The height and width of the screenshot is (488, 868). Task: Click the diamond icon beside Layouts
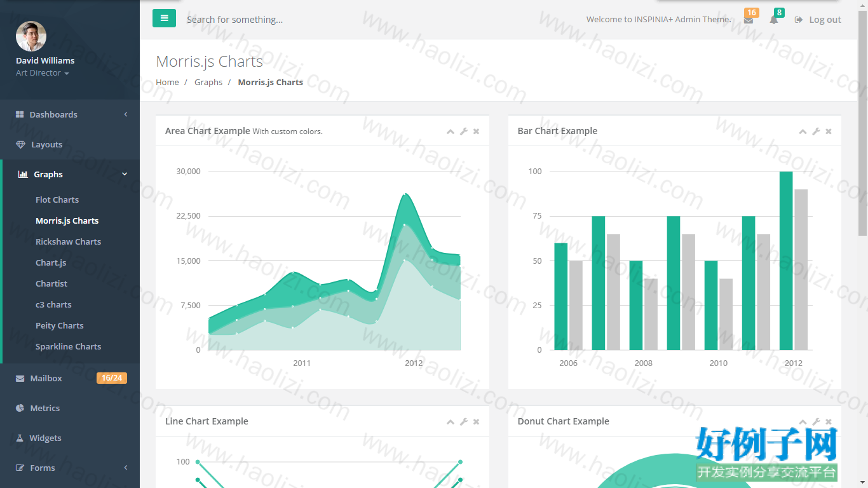(x=20, y=144)
